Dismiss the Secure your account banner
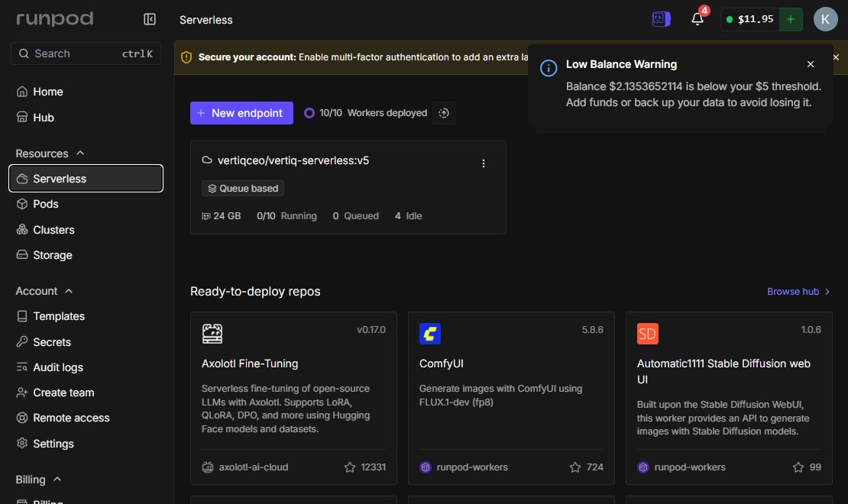848x504 pixels. coord(836,57)
